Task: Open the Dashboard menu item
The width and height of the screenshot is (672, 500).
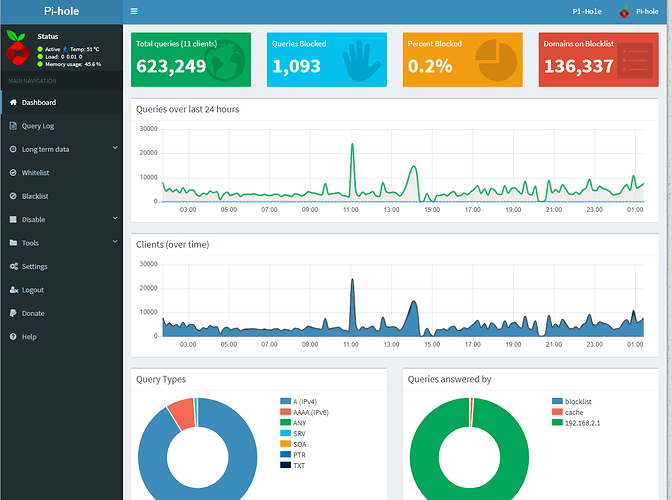Action: (x=62, y=102)
